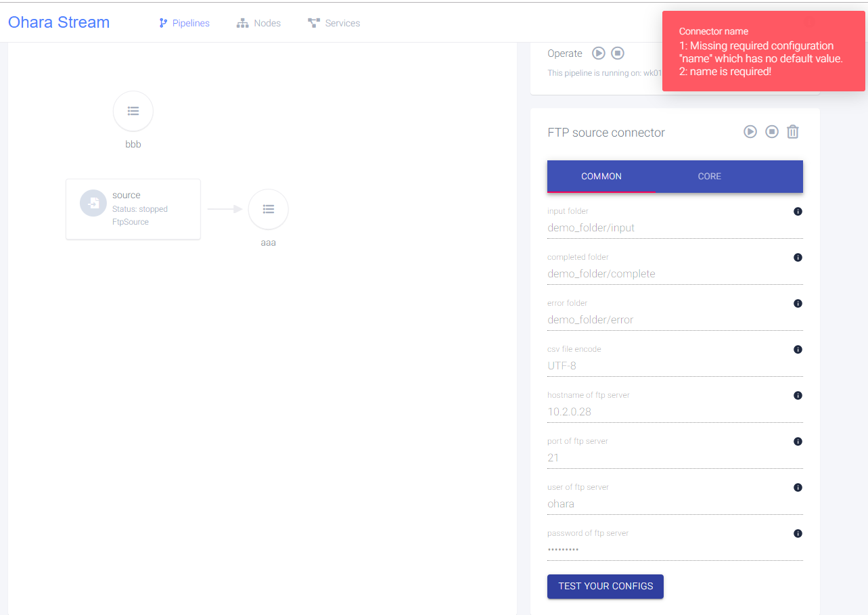Show info for password of ftp server
This screenshot has width=868, height=615.
[x=798, y=534]
